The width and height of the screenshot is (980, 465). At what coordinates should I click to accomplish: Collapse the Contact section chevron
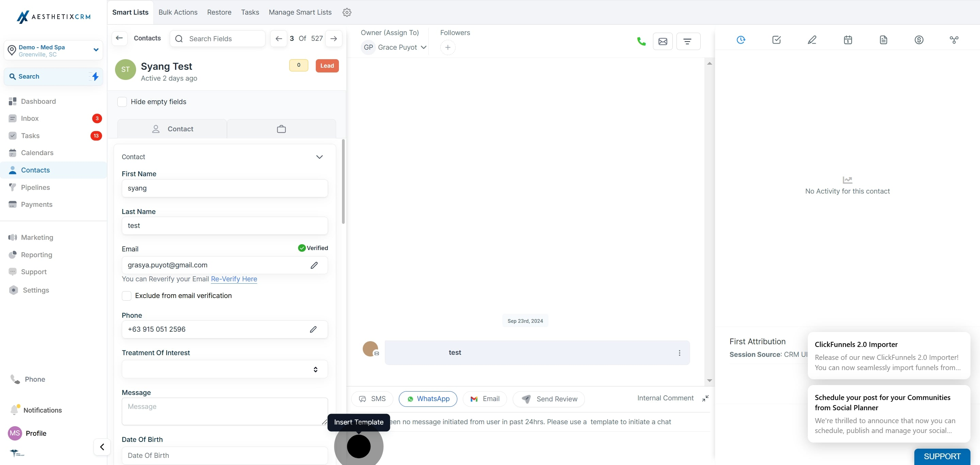(320, 157)
